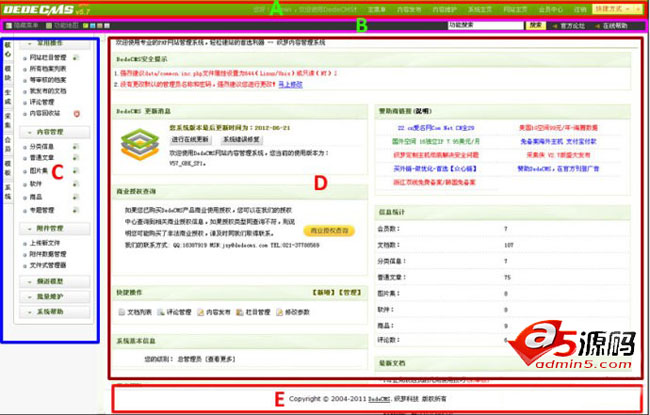Open 网站主页 in the top green bar
The image size is (650, 415).
point(515,10)
